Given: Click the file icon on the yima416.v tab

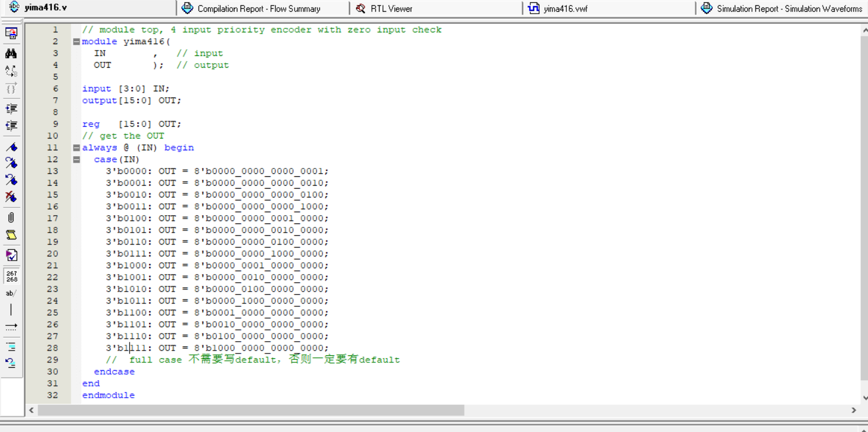Looking at the screenshot, I should (x=15, y=7).
